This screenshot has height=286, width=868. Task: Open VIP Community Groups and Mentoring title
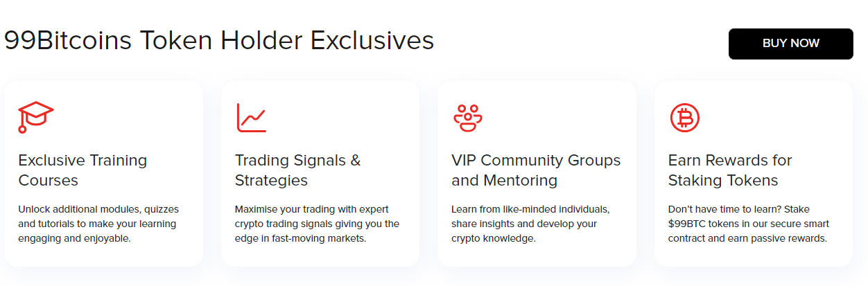tap(536, 170)
